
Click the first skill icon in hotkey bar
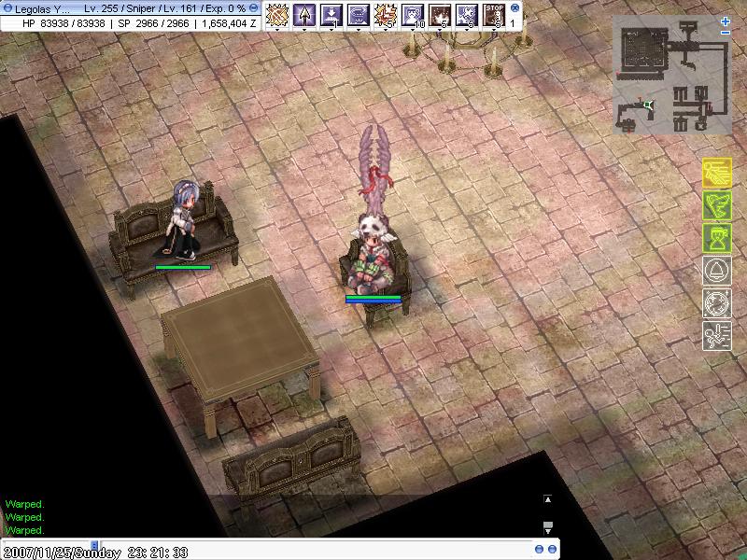pyautogui.click(x=277, y=14)
